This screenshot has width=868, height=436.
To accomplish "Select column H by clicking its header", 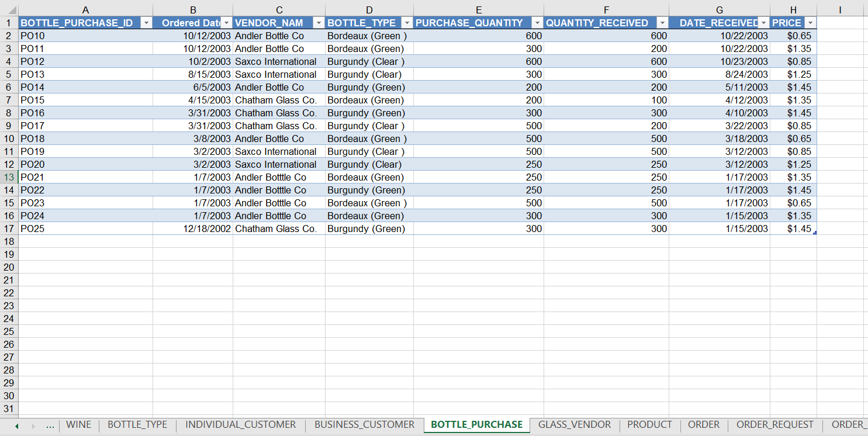I will 793,9.
